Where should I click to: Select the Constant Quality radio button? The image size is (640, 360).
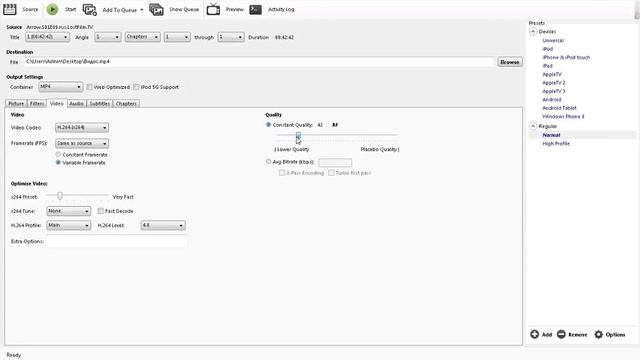268,124
